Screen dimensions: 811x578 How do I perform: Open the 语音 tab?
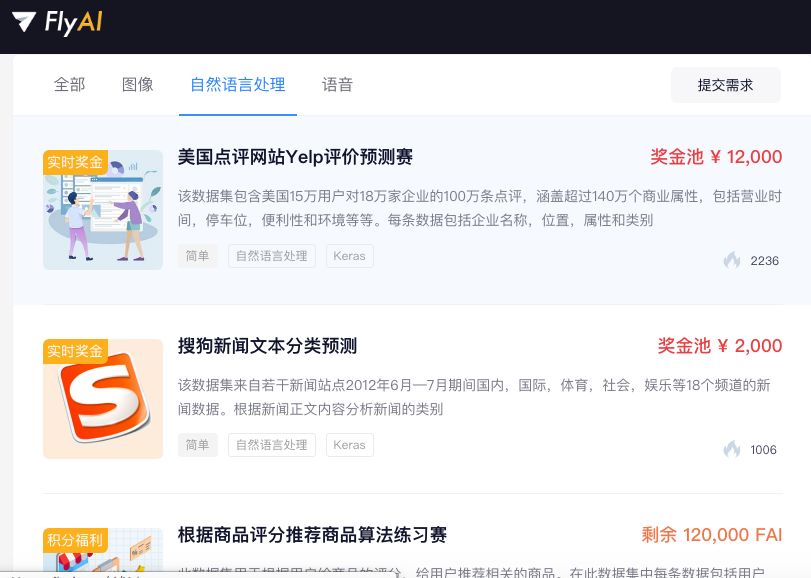click(337, 84)
